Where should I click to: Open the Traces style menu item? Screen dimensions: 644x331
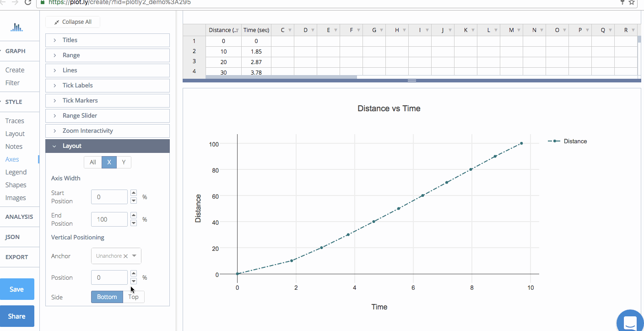[x=15, y=121]
